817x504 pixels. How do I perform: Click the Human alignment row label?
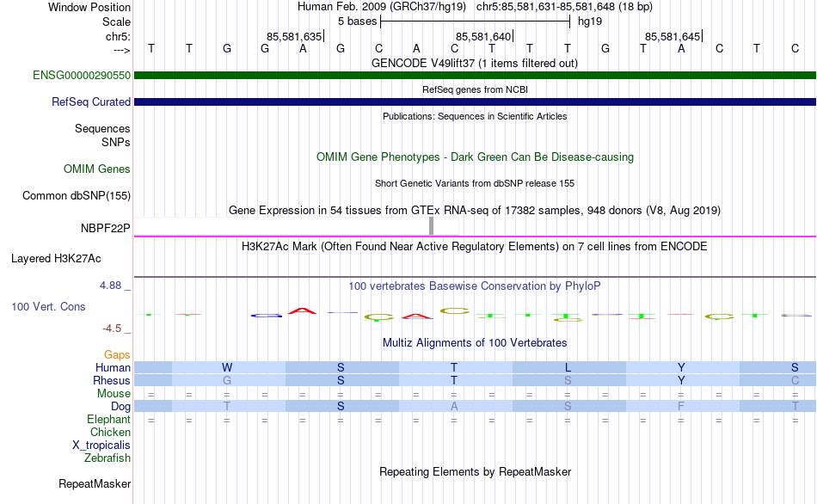click(x=113, y=367)
